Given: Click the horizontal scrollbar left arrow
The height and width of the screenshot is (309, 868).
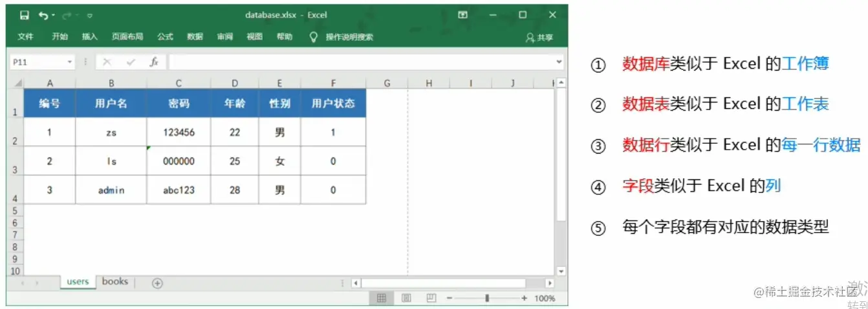Looking at the screenshot, I should click(356, 283).
